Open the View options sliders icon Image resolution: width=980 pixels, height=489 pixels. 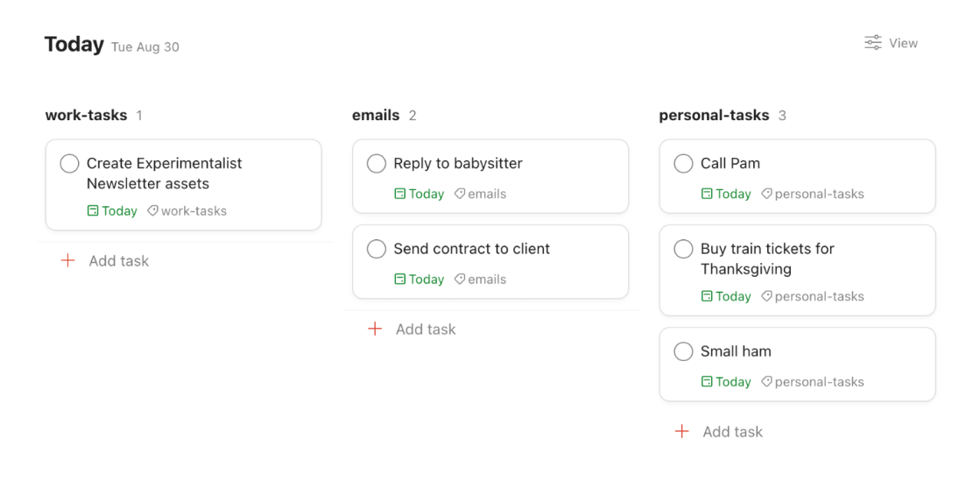click(x=873, y=43)
